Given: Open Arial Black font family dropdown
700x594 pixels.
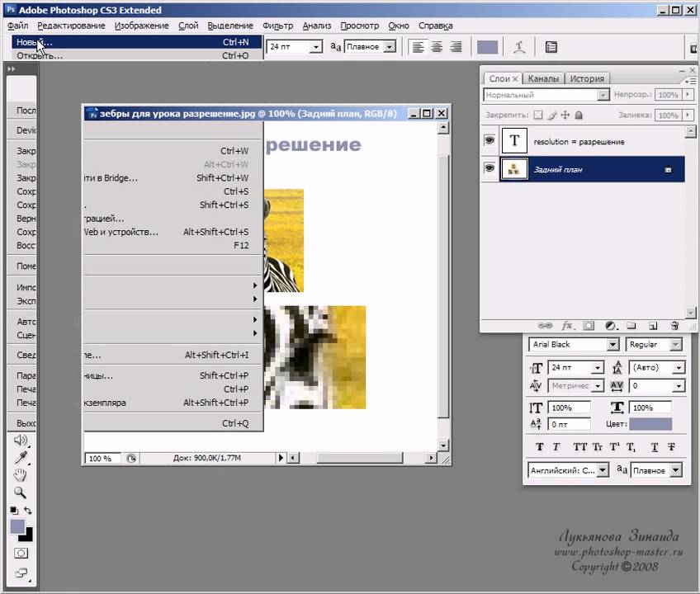Looking at the screenshot, I should tap(613, 345).
